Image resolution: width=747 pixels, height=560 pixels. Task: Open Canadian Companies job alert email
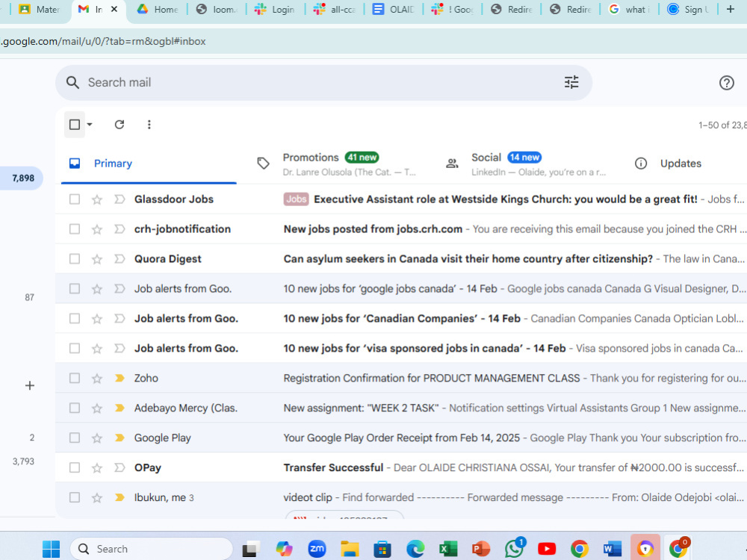pos(402,319)
